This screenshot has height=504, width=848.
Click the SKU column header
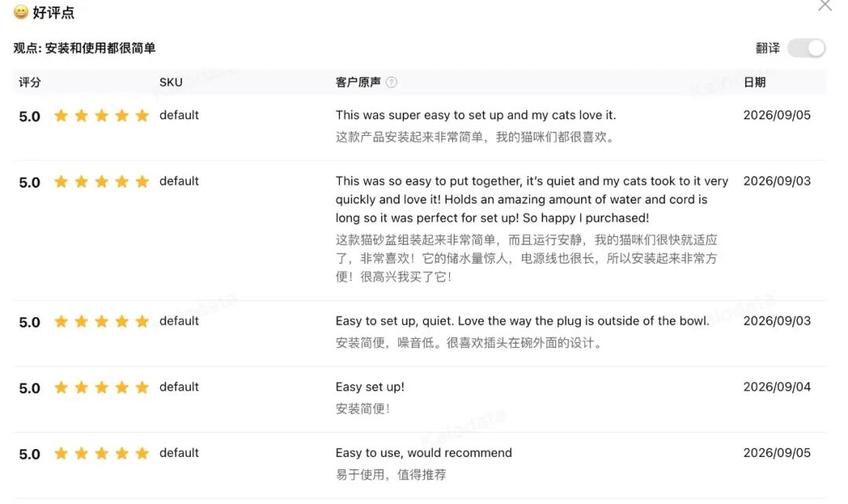coord(171,82)
